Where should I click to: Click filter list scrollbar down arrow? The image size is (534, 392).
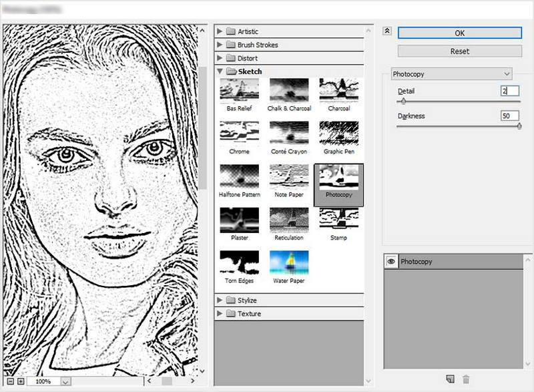(x=368, y=381)
